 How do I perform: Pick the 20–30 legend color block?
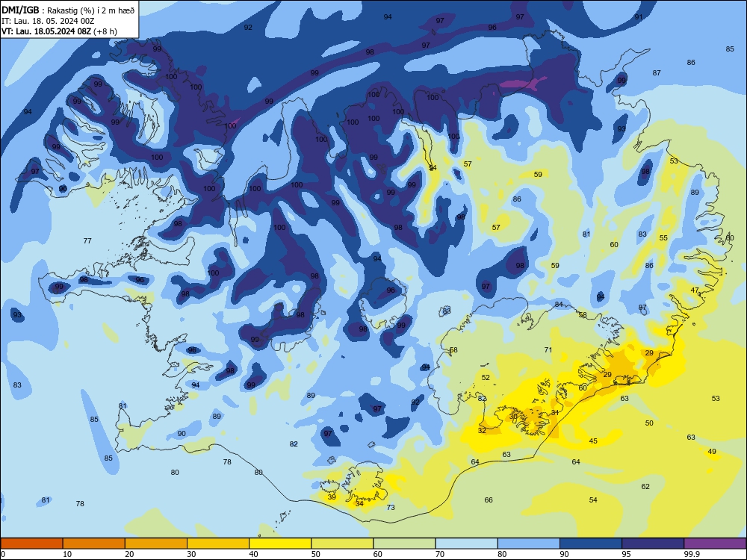(x=156, y=544)
